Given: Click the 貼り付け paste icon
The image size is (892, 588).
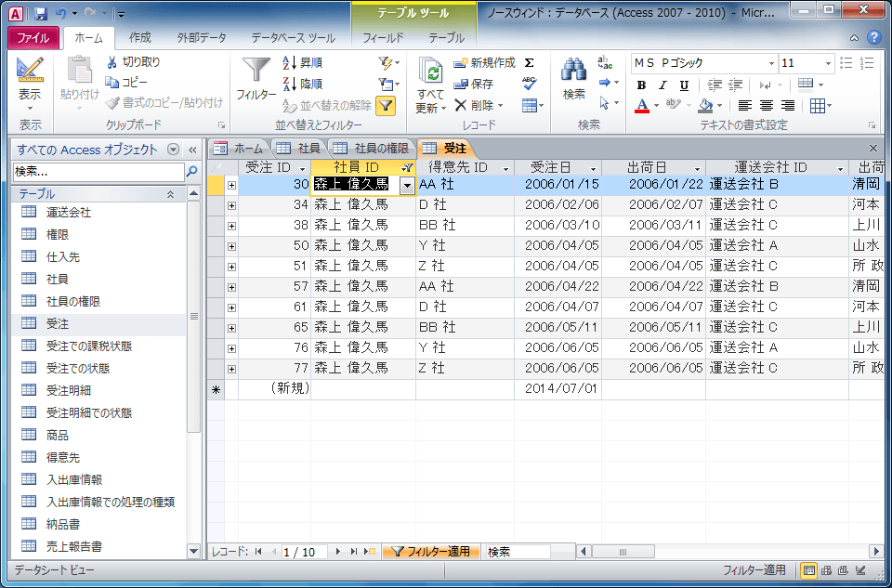Looking at the screenshot, I should click(80, 71).
